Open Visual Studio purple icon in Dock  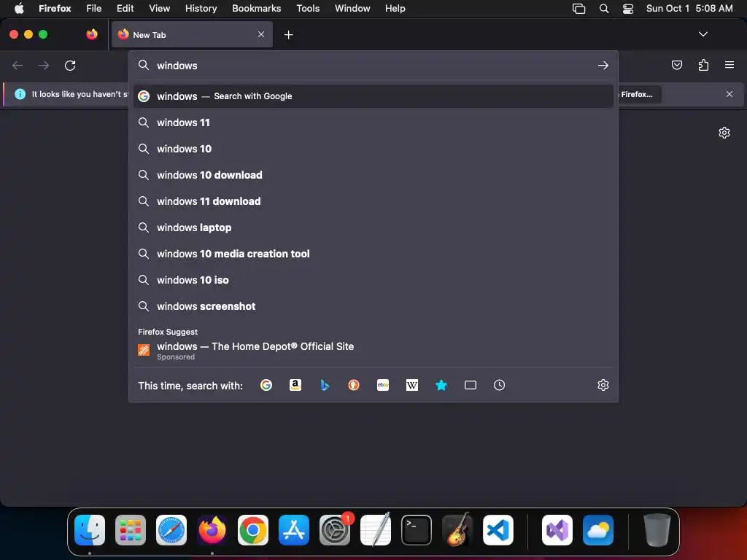point(557,529)
